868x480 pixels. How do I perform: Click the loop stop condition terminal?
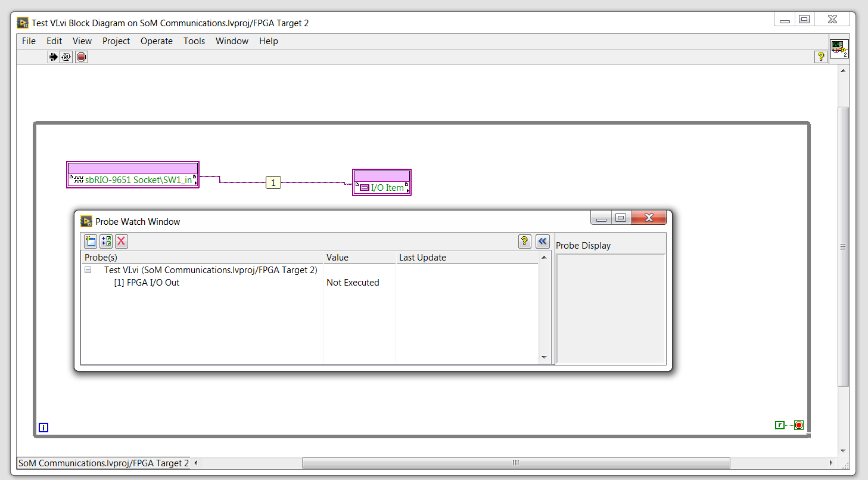tap(799, 425)
